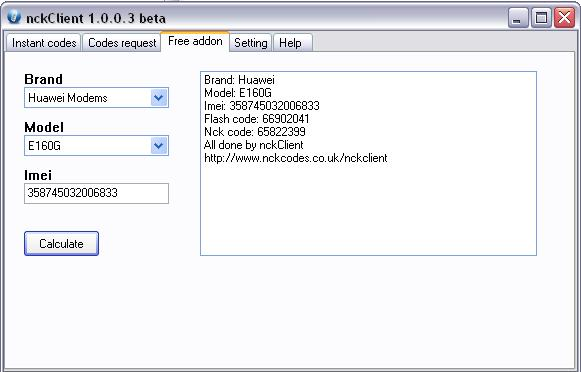Open the Codes request tab

122,43
